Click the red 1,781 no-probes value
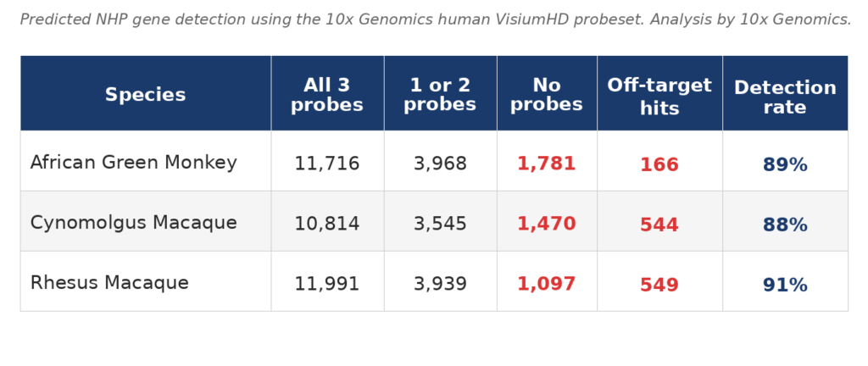Image resolution: width=868 pixels, height=366 pixels. coord(547,164)
